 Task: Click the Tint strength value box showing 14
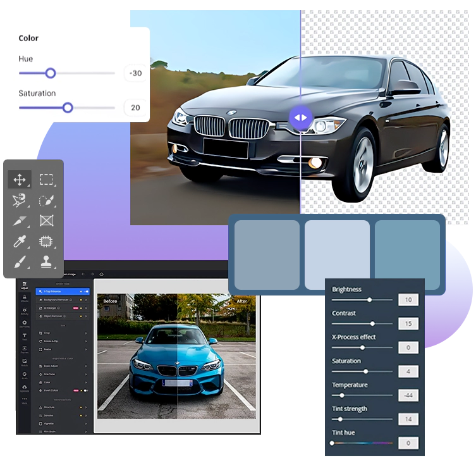[408, 420]
